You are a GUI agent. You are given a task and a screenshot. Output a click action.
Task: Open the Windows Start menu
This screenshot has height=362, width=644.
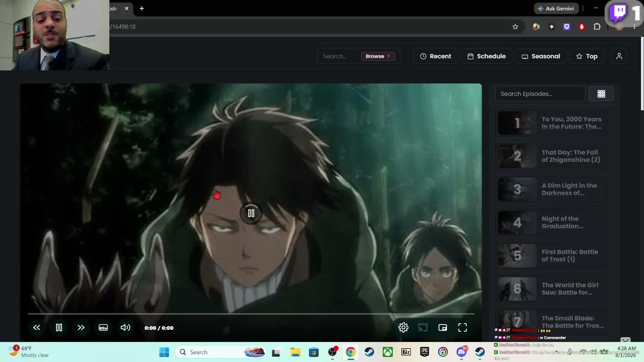(164, 352)
